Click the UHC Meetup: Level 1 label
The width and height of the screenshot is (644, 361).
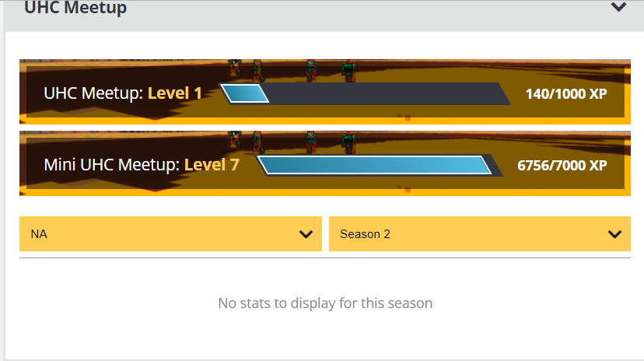tap(122, 93)
